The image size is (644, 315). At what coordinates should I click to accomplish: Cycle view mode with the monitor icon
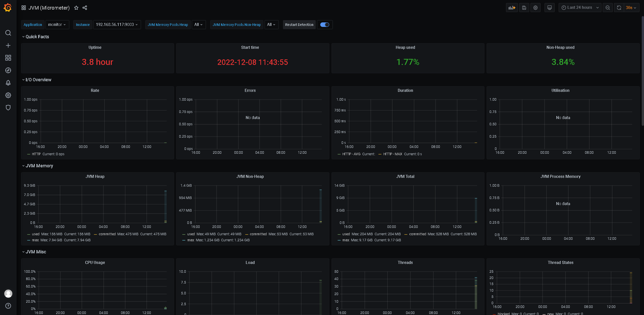[550, 8]
